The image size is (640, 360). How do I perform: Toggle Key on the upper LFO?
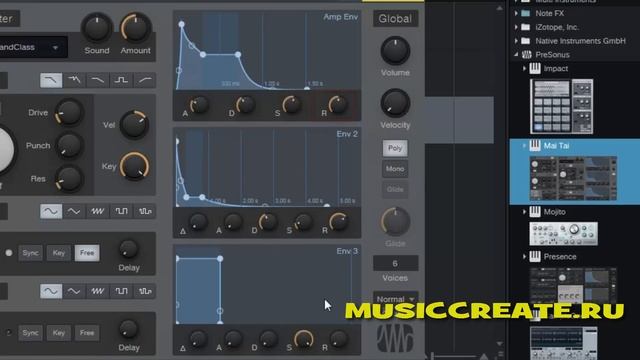(59, 253)
